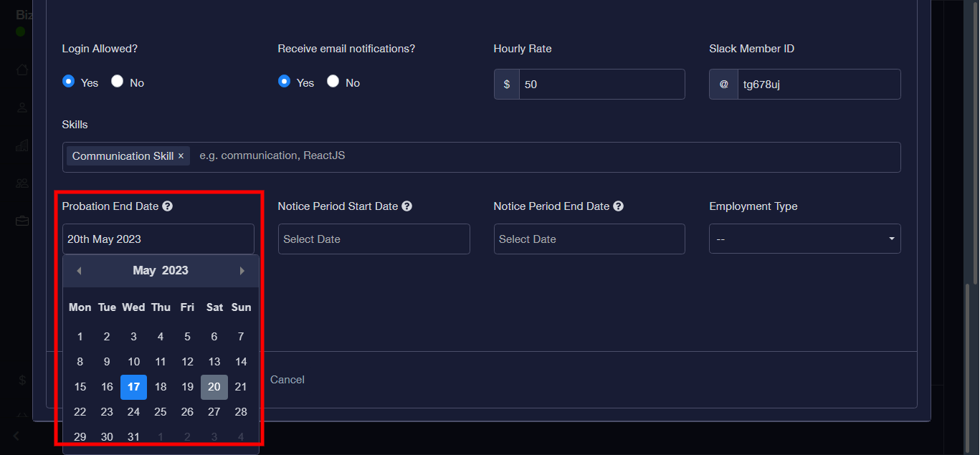Go to previous month in calendar
980x455 pixels.
pos(79,271)
